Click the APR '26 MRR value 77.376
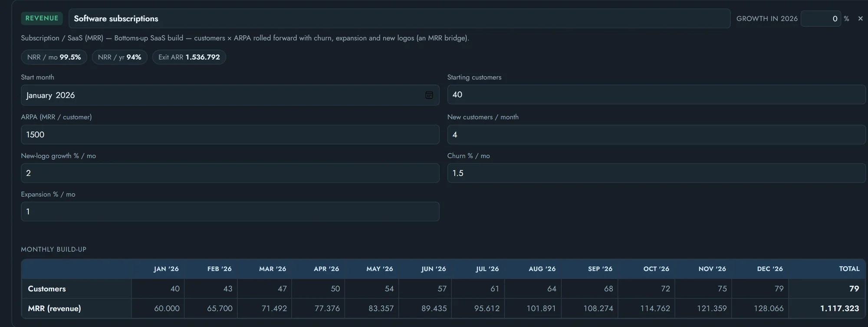Viewport: 868px width, 327px height. 327,308
